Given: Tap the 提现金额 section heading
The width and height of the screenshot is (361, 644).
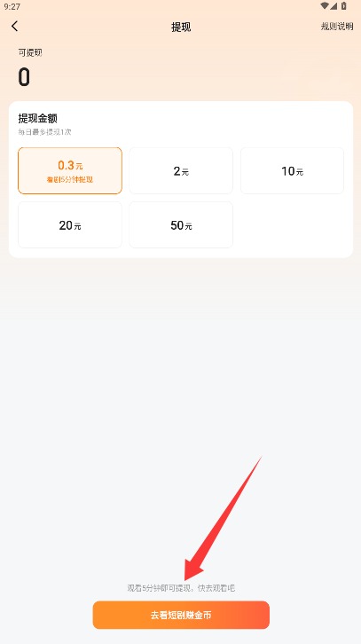Looking at the screenshot, I should (38, 119).
